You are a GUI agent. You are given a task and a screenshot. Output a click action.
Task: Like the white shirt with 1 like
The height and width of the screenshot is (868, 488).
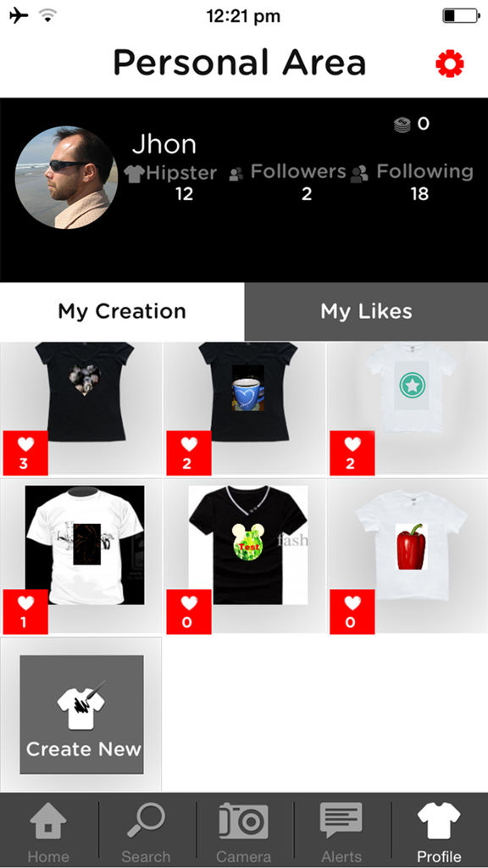click(25, 612)
